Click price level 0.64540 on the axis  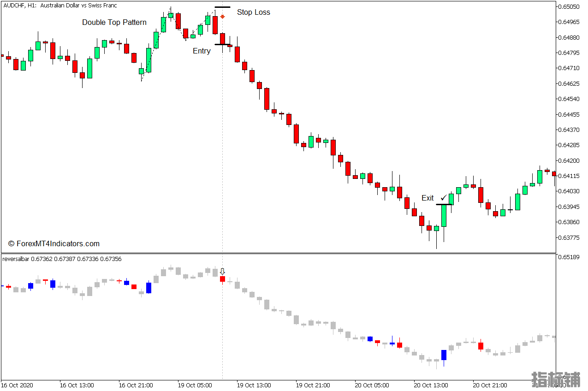(x=569, y=99)
